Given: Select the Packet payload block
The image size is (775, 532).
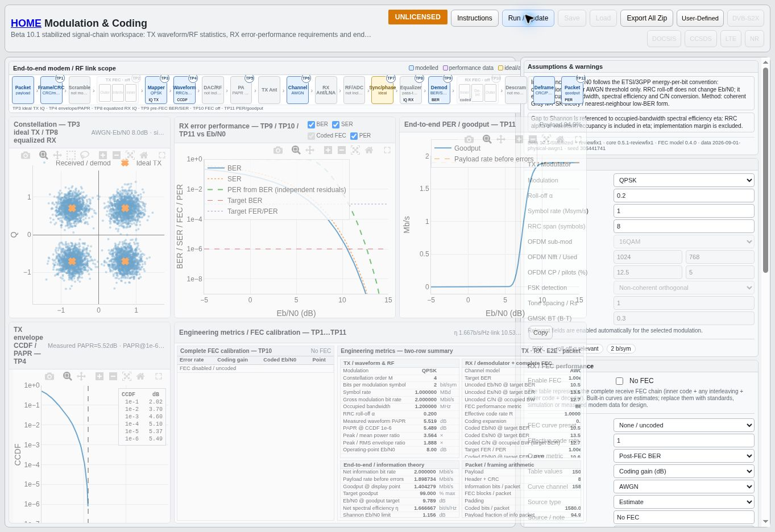Looking at the screenshot, I should click(x=23, y=90).
